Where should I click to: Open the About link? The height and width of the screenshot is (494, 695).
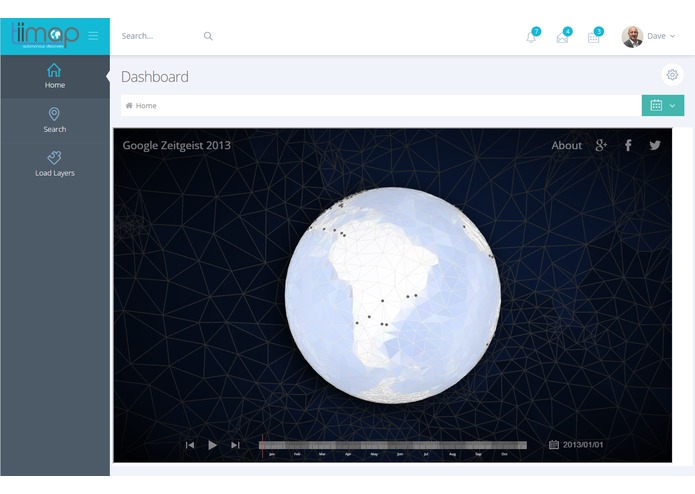tap(566, 145)
